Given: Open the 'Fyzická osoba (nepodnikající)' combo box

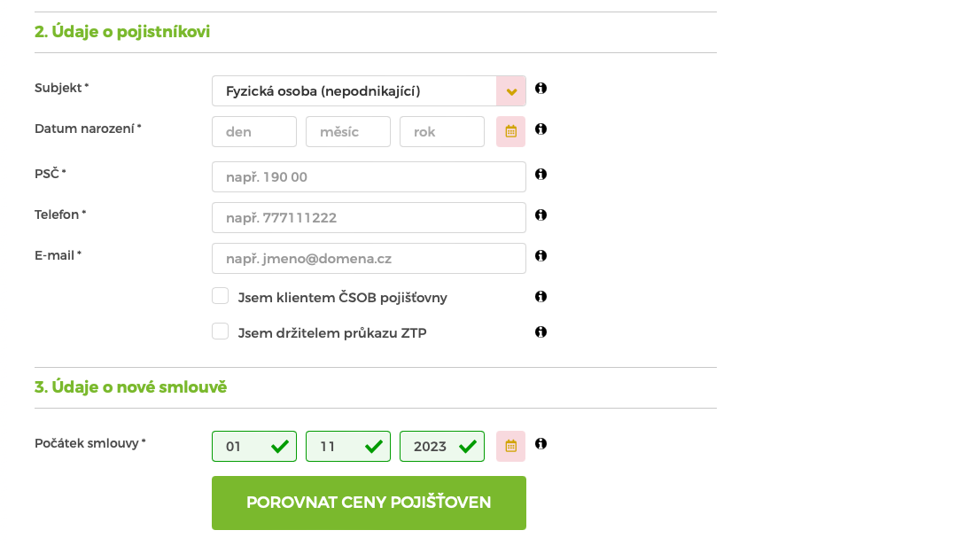Looking at the screenshot, I should click(x=354, y=91).
